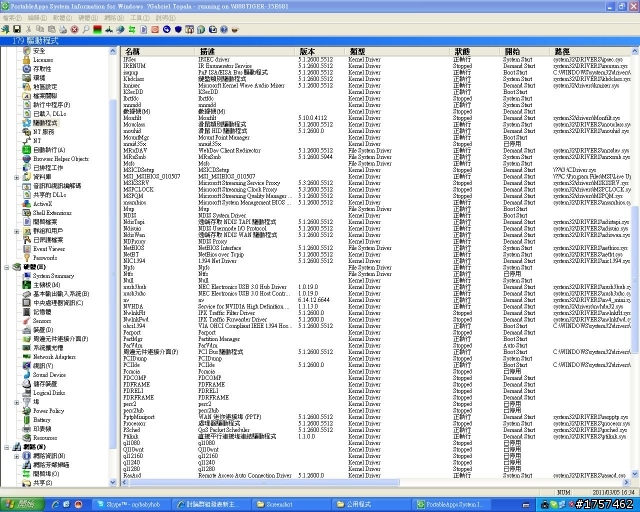Click tree panel scroll up arrow

click(113, 51)
